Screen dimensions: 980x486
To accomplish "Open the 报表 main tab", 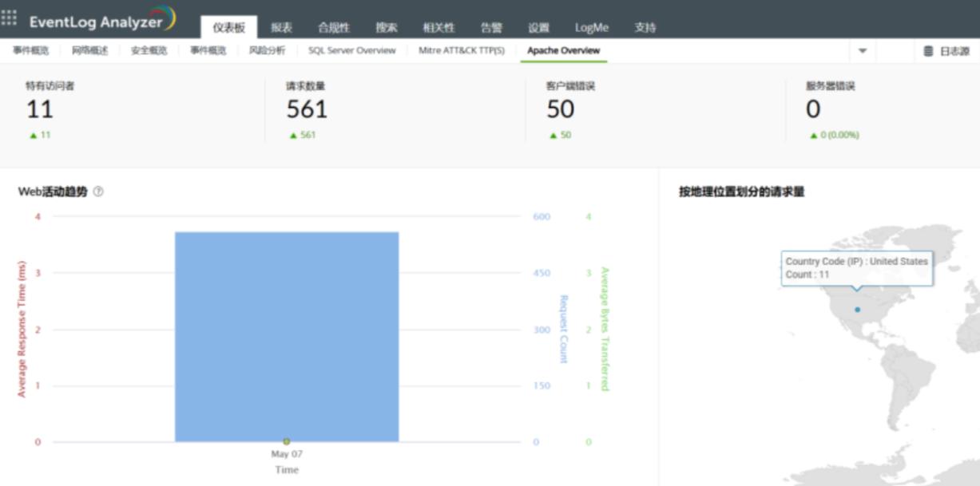I will [x=281, y=27].
